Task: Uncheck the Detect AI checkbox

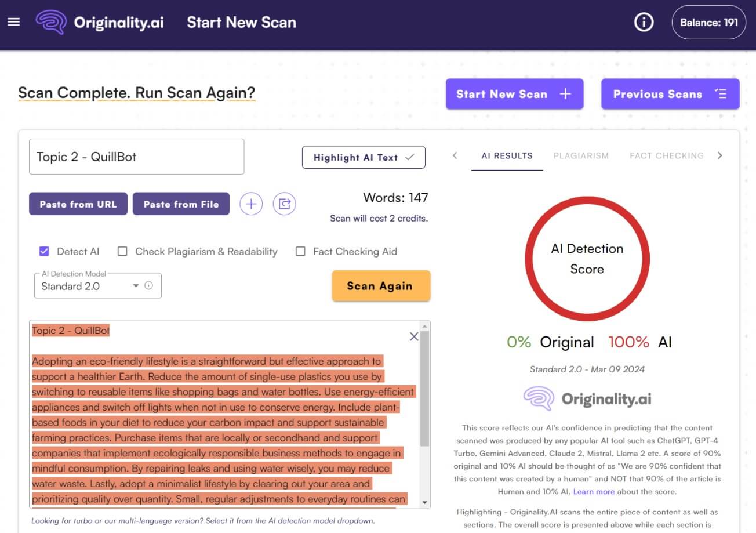Action: [x=44, y=252]
